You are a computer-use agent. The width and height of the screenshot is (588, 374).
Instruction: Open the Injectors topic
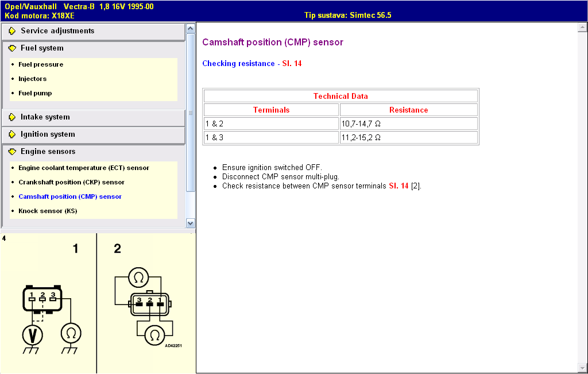tap(33, 79)
